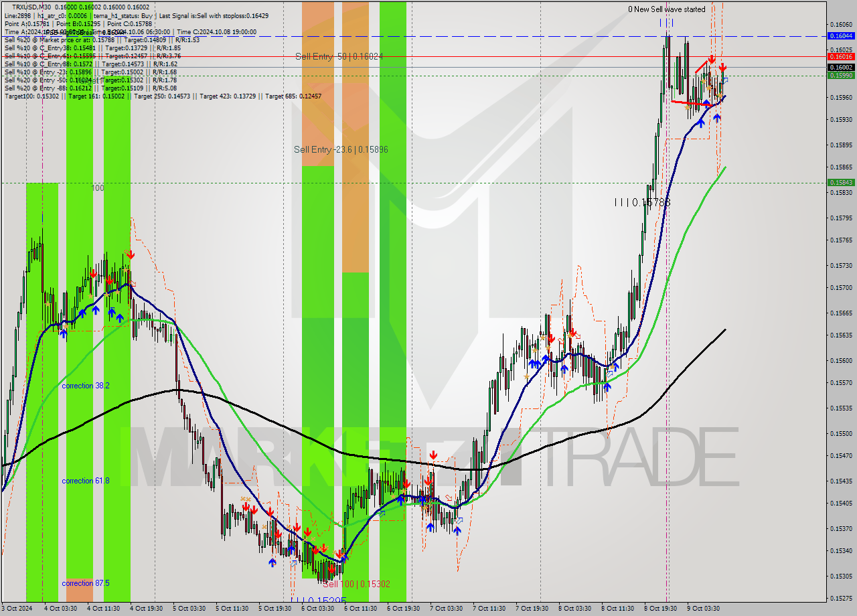
Task: Click the 'Sell 100 | 0.15302' label
Action: point(356,584)
